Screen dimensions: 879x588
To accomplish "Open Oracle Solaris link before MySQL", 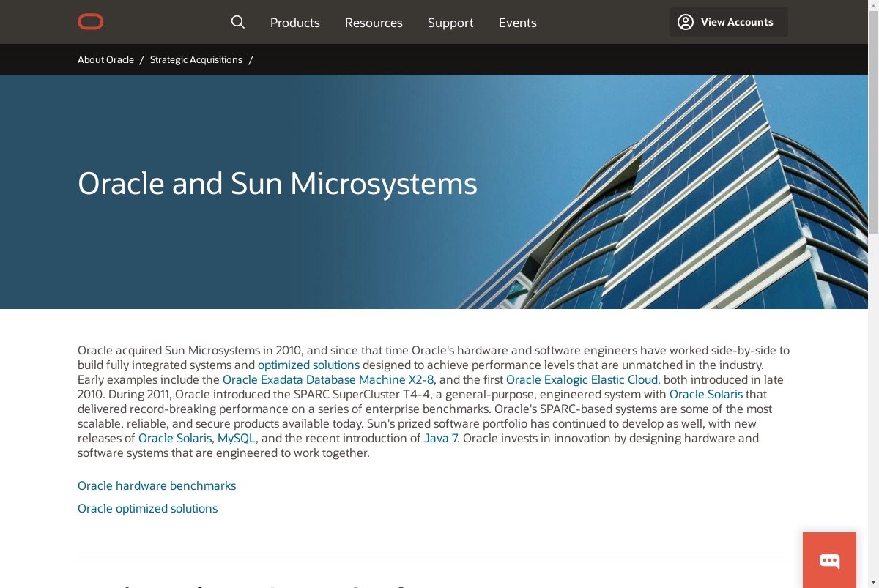I will (175, 438).
